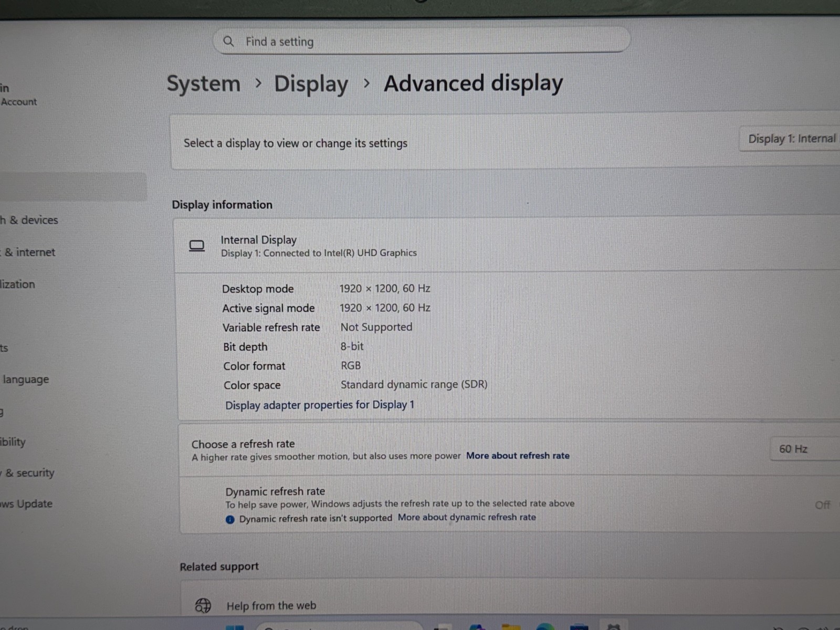The height and width of the screenshot is (630, 840).
Task: Click the magnifier icon in the search box
Action: click(228, 41)
